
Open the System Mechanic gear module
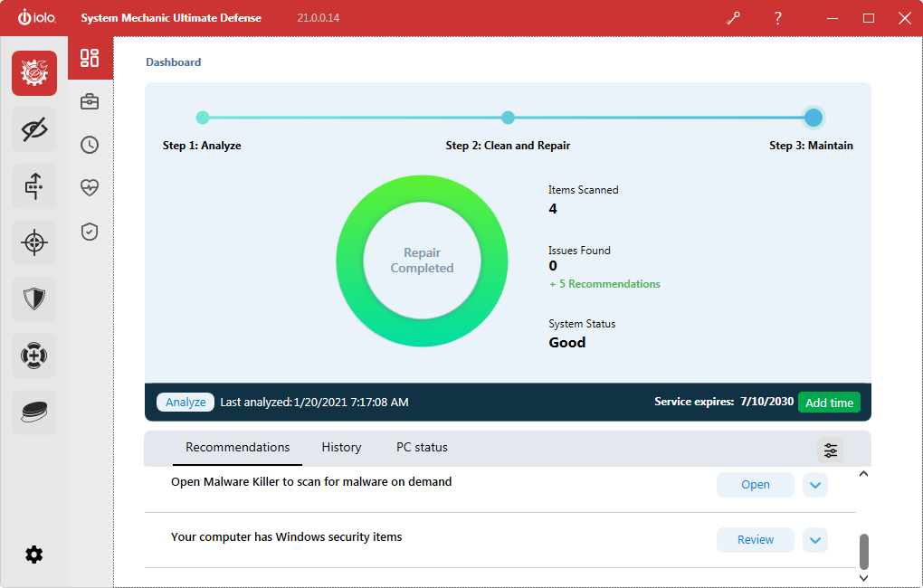(34, 73)
